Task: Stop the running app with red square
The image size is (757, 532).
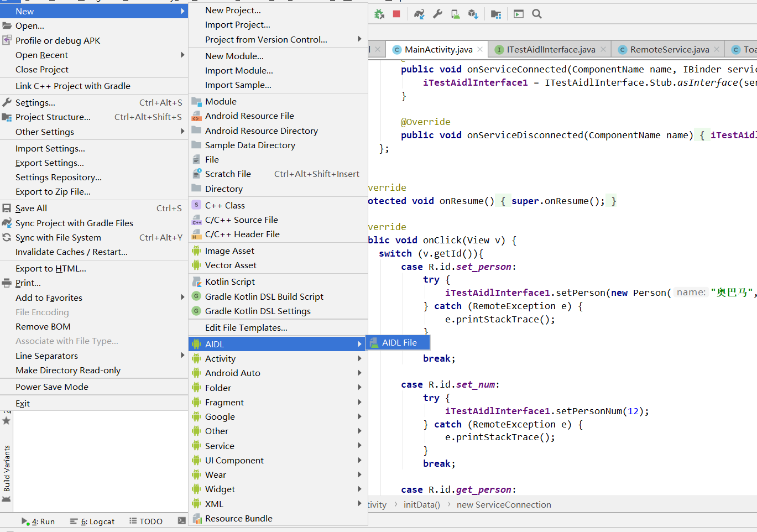Action: tap(396, 14)
